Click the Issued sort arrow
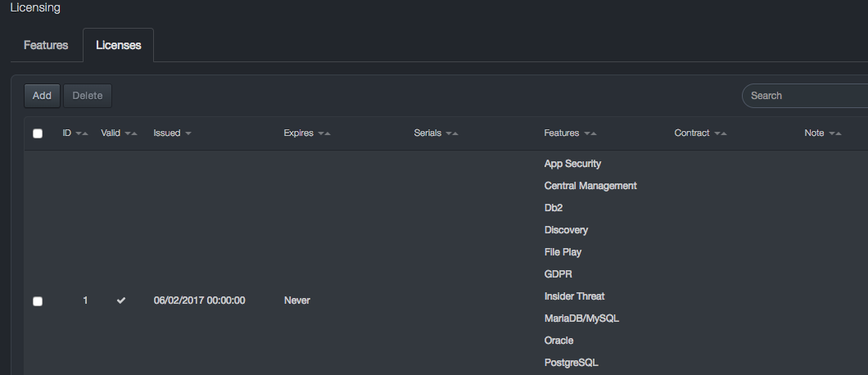Viewport: 868px width, 375px height. 188,133
